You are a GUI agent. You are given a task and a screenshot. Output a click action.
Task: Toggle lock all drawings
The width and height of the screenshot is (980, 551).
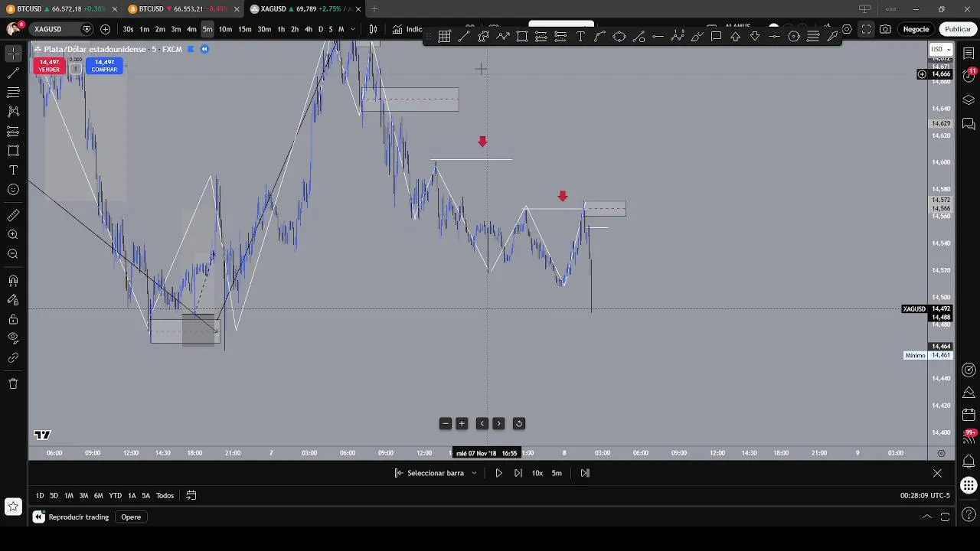pyautogui.click(x=13, y=319)
